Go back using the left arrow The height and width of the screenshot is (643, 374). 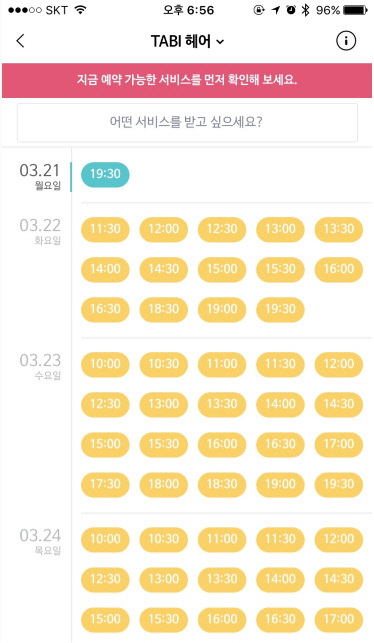tap(21, 41)
